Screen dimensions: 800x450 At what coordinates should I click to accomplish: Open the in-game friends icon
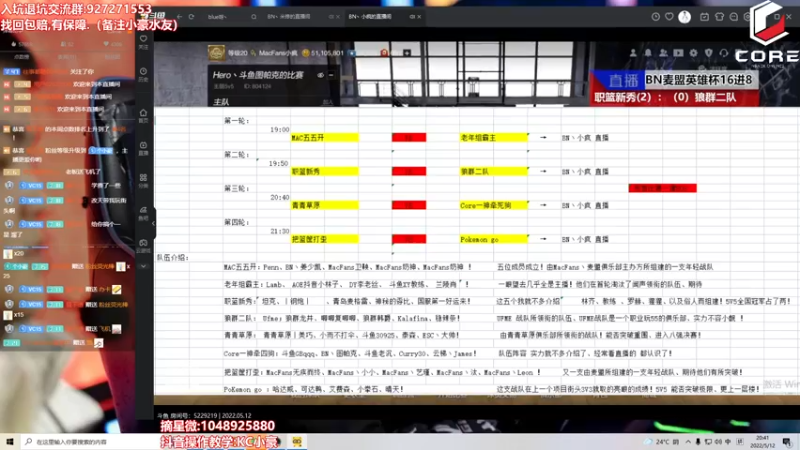coord(663,53)
